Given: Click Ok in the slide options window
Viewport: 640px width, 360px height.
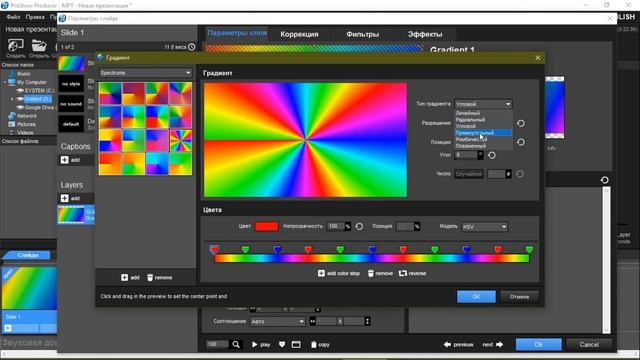Looking at the screenshot, I should coord(538,344).
